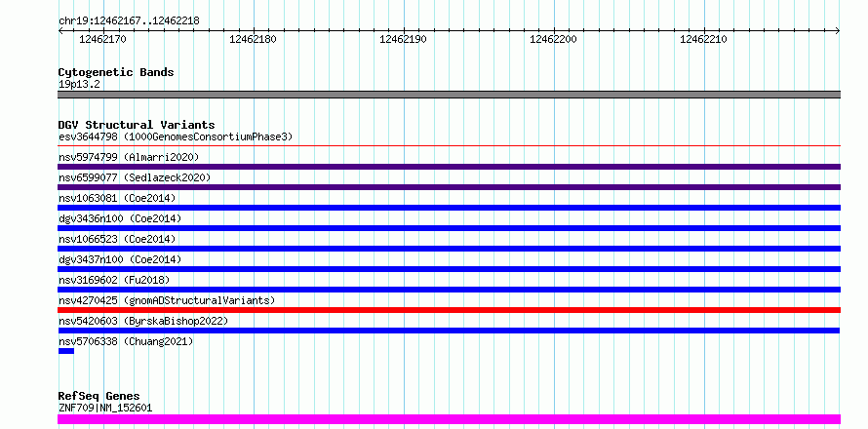Select the red nsv4270425 variant bar
This screenshot has height=429, width=868.
(x=449, y=310)
